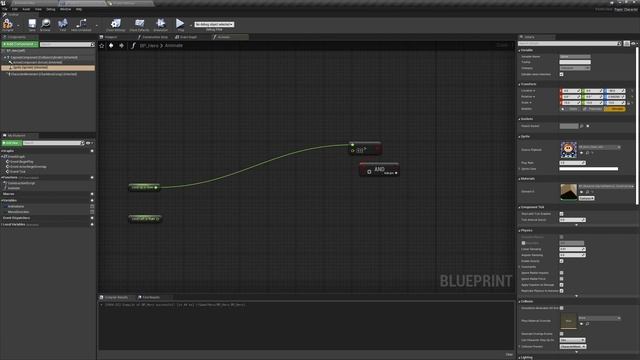This screenshot has width=640, height=360.
Task: Click the white Sprite Color bar
Action: (x=589, y=169)
